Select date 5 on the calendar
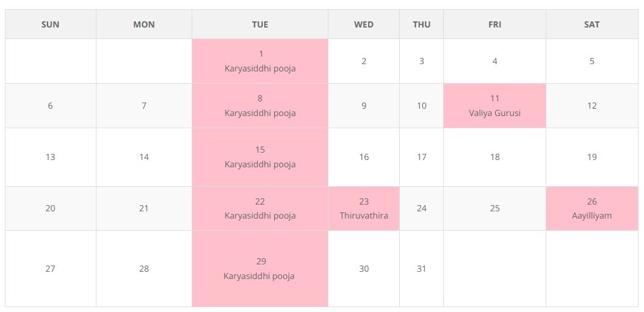The height and width of the screenshot is (312, 644). click(592, 61)
